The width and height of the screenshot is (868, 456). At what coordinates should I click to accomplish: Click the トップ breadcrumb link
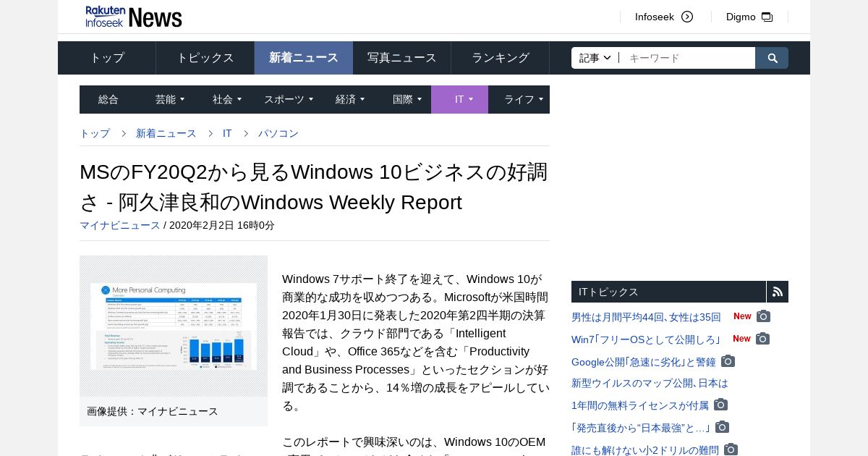point(95,133)
